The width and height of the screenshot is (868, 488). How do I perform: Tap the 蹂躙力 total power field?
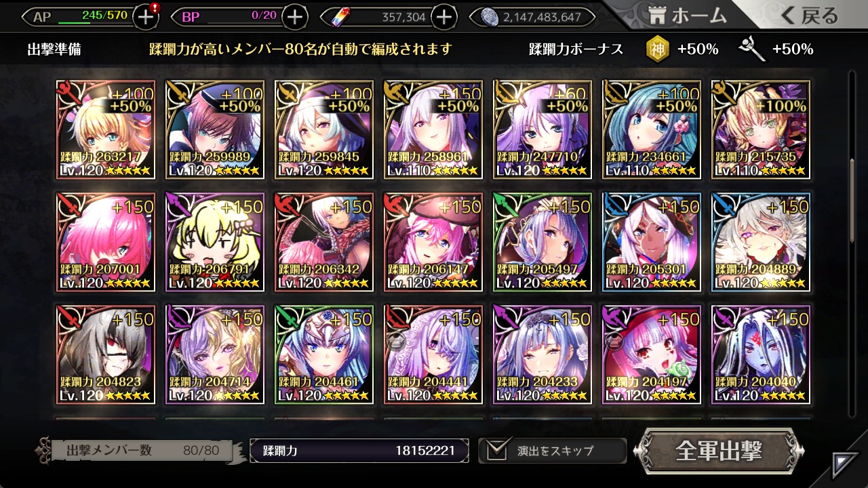pos(359,451)
